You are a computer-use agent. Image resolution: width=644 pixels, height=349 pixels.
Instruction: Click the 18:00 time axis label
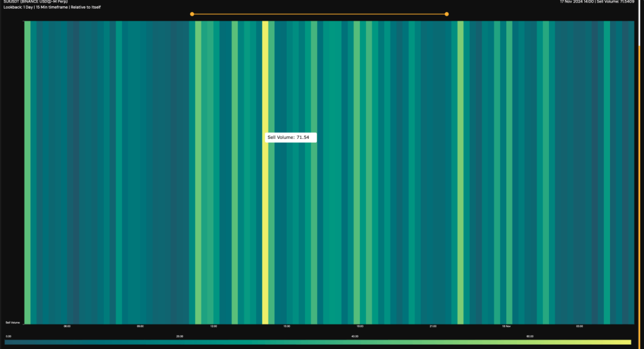360,326
